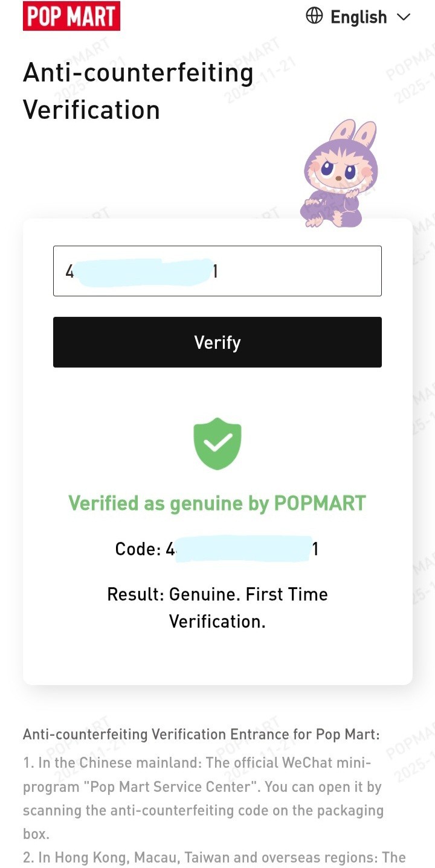Image resolution: width=435 pixels, height=868 pixels.
Task: Click the Hong Kong, Macau, Taiwan instruction
Action: coord(214,857)
